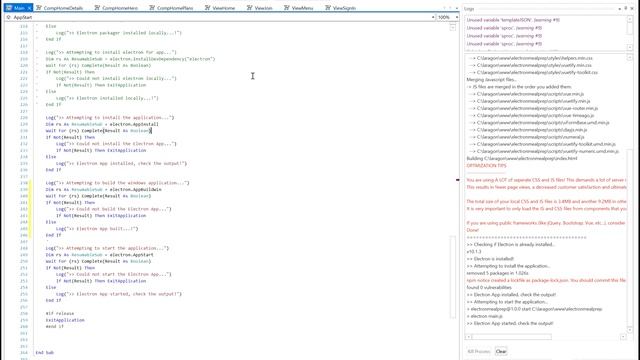Image resolution: width=640 pixels, height=360 pixels.
Task: Click log output scroll down arrow
Action: [630, 330]
